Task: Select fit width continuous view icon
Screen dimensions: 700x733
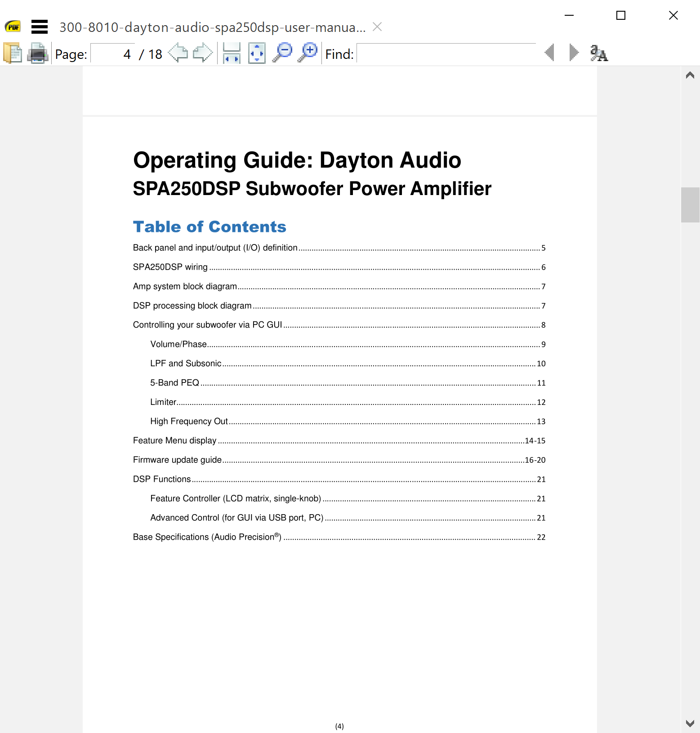Action: [232, 53]
